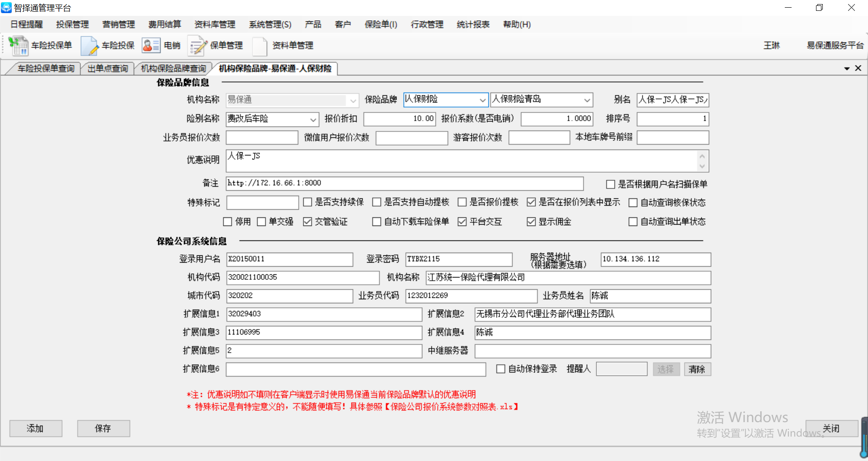Screen dimensions: 868x461
Task: Open the 费用结算 menu
Action: [x=165, y=24]
